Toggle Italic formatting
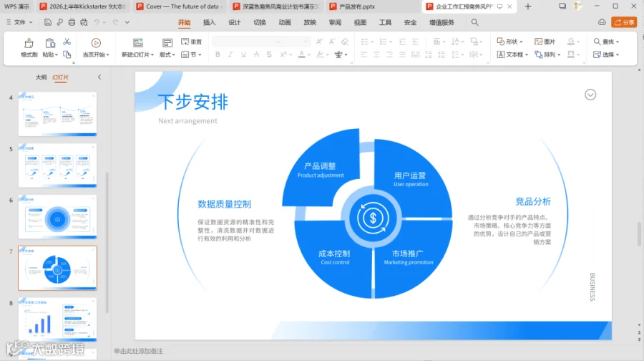This screenshot has width=644, height=361. pyautogui.click(x=230, y=54)
